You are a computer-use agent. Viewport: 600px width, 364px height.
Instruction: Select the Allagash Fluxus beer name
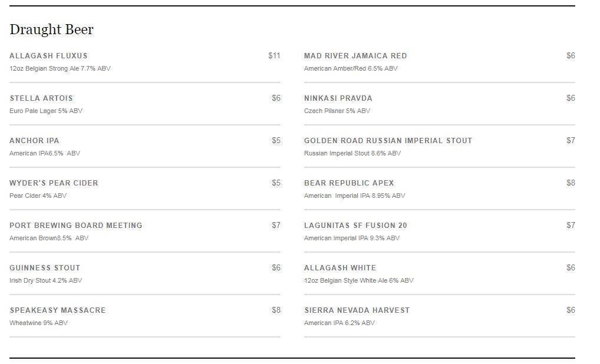(48, 56)
